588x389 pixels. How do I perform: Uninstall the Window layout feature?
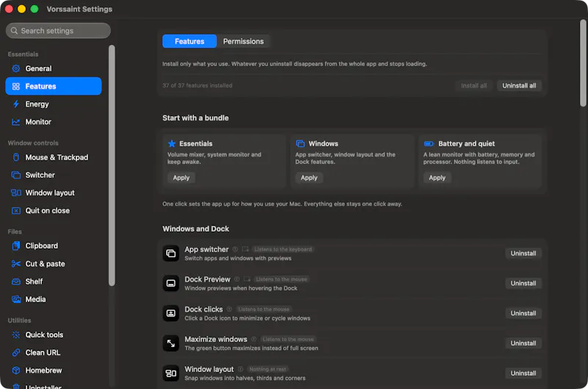[x=523, y=374]
